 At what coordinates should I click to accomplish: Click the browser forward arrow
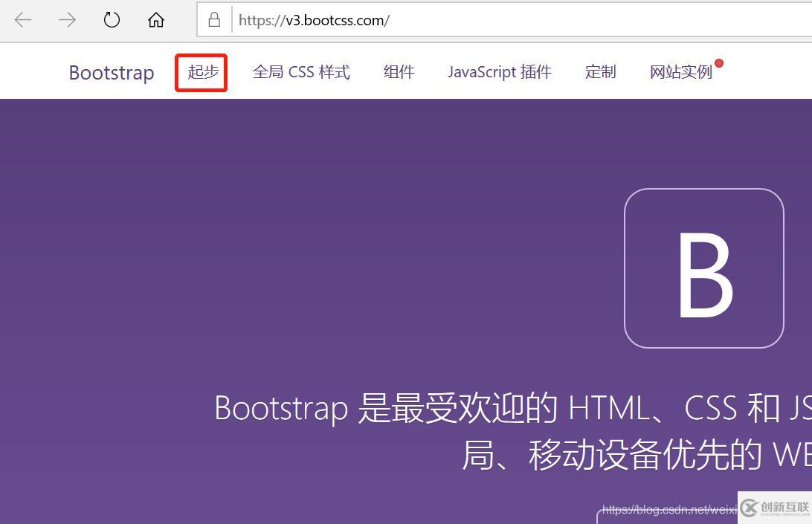point(68,20)
